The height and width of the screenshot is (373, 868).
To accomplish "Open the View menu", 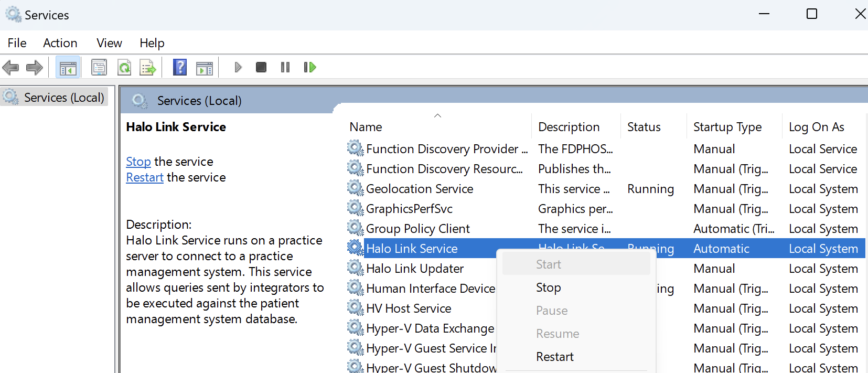I will point(109,43).
